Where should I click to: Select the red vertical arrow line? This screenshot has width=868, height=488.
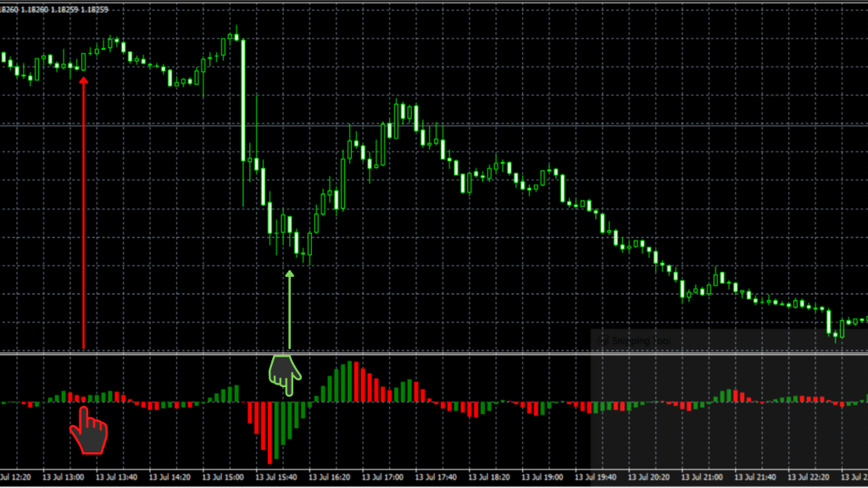[x=83, y=212]
